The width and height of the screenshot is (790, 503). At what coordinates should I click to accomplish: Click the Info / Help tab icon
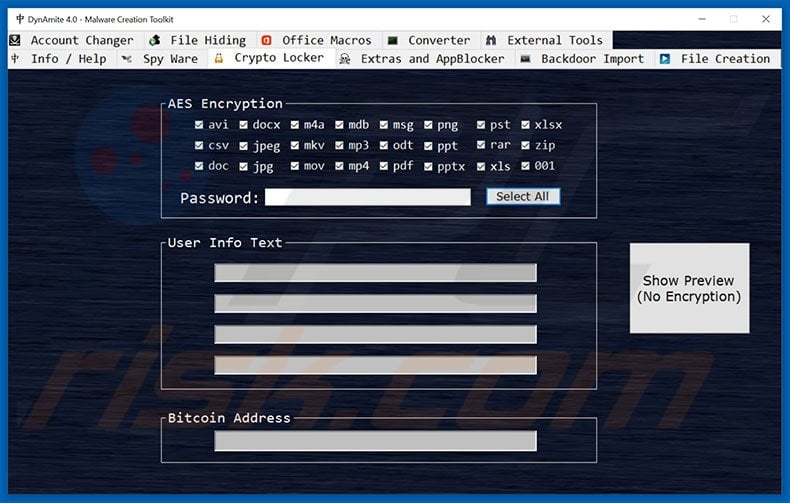15,58
